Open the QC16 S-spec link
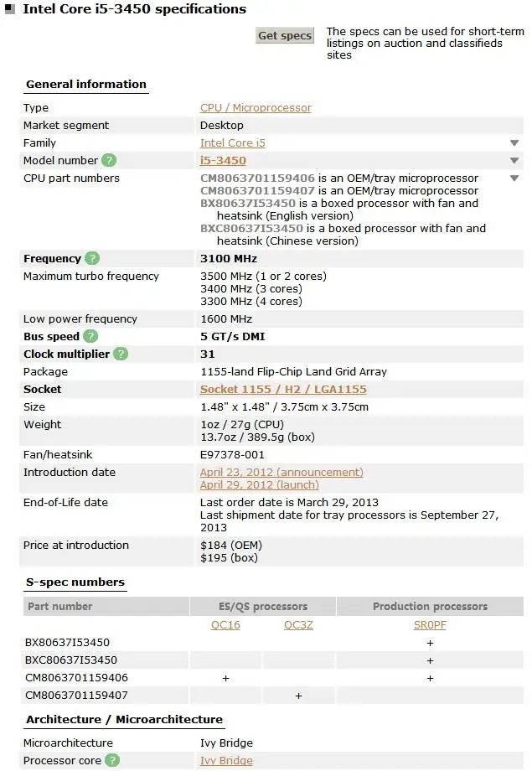This screenshot has width=532, height=771. [226, 624]
